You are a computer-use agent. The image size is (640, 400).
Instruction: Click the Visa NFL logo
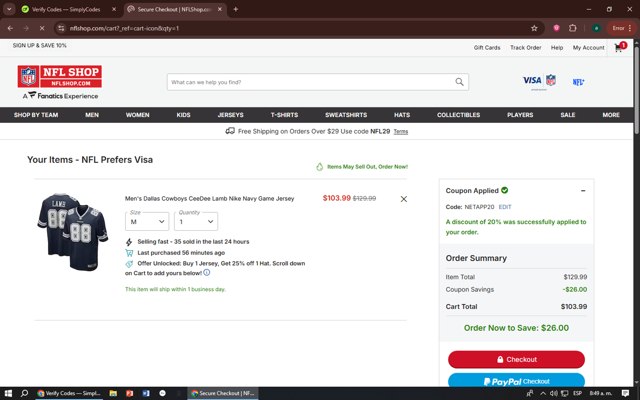pos(539,80)
